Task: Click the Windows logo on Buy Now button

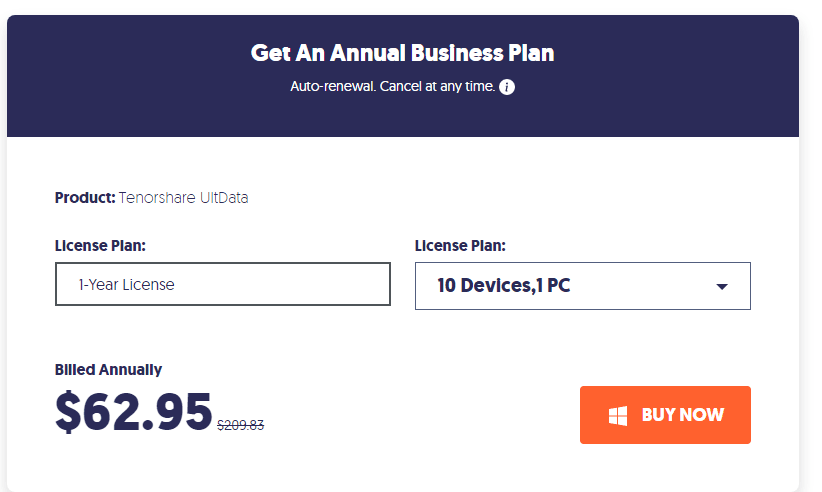Action: coord(618,416)
